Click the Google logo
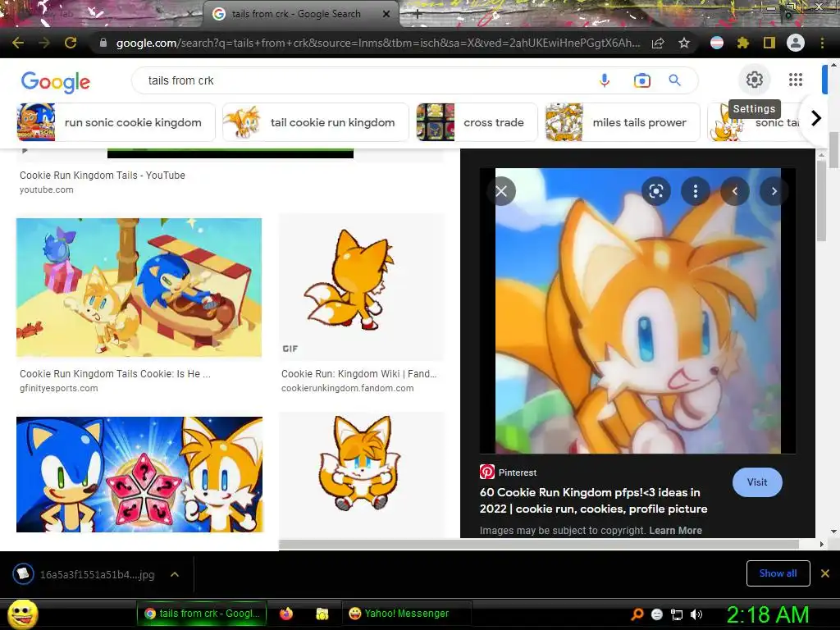Image resolution: width=840 pixels, height=630 pixels. pos(56,81)
